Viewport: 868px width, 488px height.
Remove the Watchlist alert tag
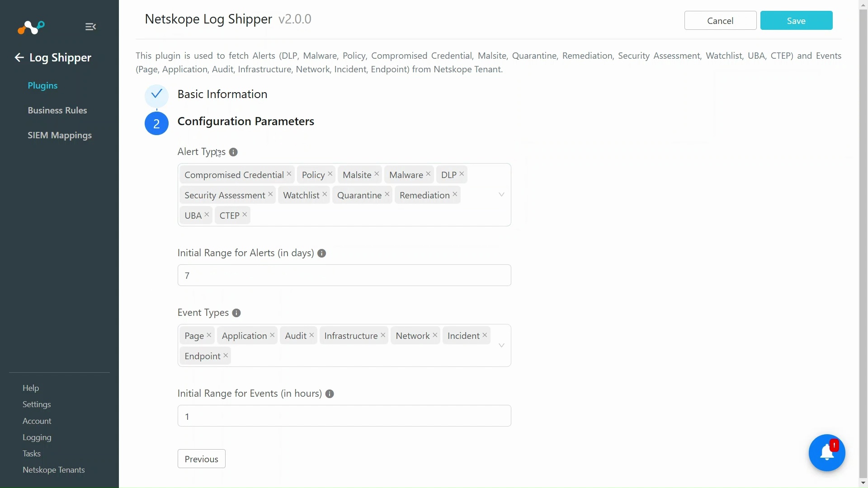pos(325,194)
